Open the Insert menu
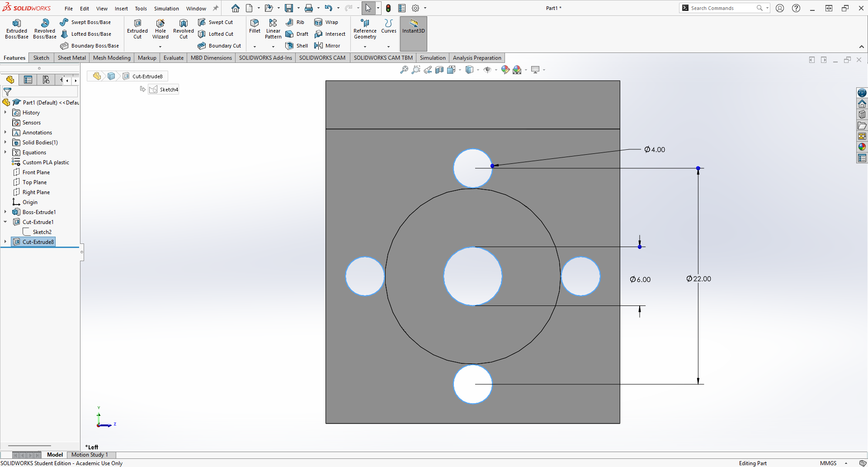Image resolution: width=868 pixels, height=467 pixels. pos(121,9)
